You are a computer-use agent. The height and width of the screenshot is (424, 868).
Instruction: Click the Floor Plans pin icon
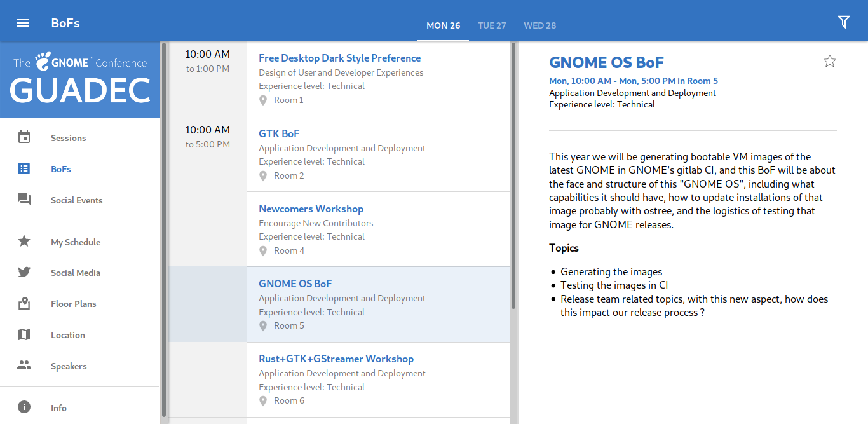(24, 303)
